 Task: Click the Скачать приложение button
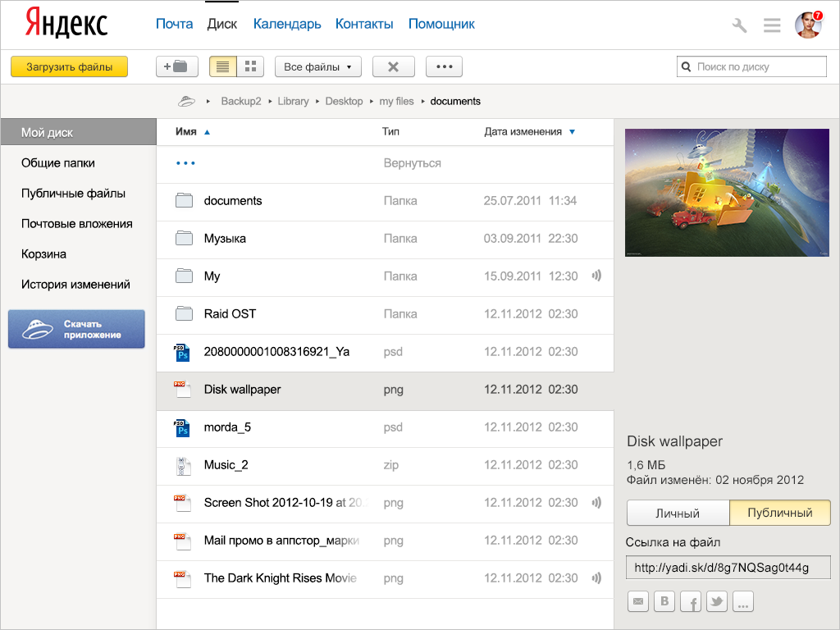click(x=76, y=329)
